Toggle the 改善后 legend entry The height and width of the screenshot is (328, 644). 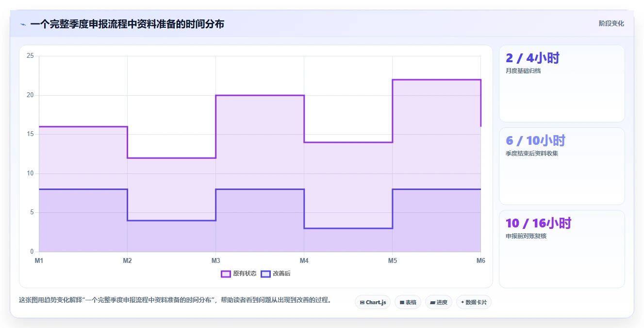pyautogui.click(x=276, y=274)
